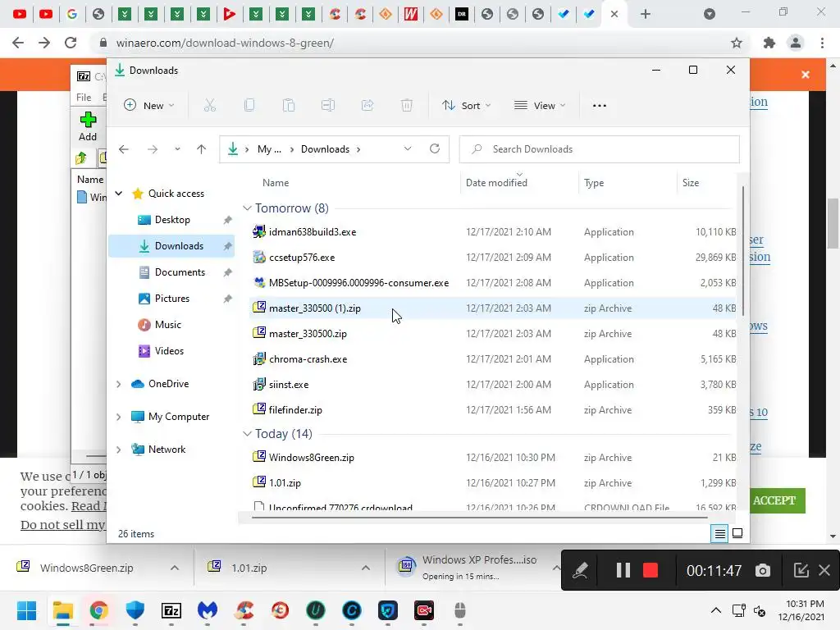This screenshot has width=840, height=630.
Task: Expand Network in navigation pane
Action: 119,450
